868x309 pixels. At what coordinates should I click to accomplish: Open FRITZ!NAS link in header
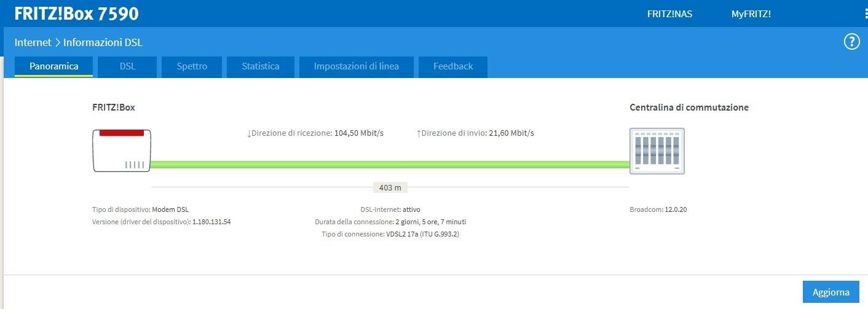pyautogui.click(x=669, y=14)
